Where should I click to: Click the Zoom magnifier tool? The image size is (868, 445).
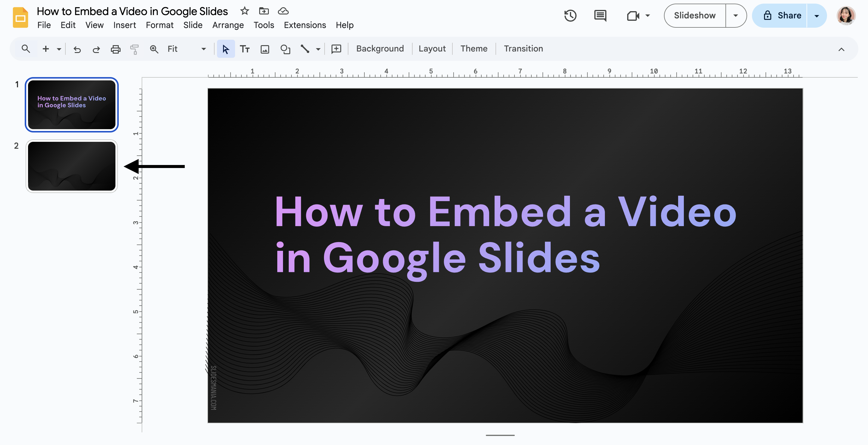(x=154, y=49)
